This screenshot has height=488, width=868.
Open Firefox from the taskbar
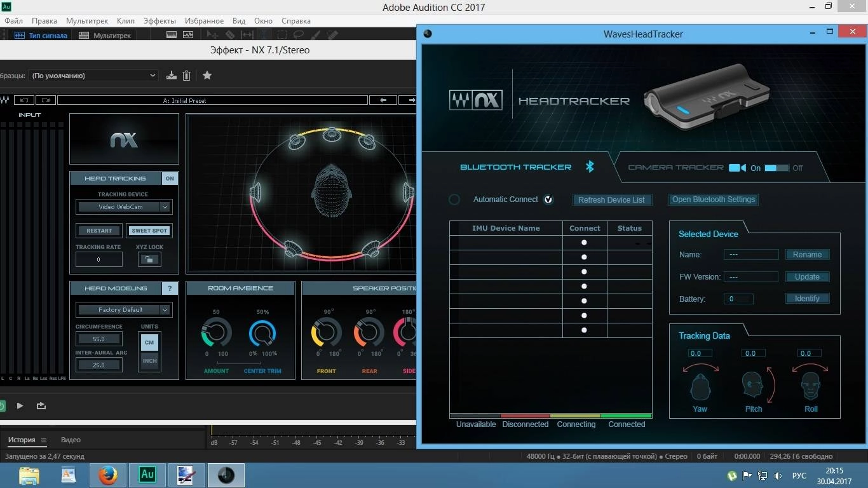[x=108, y=475]
